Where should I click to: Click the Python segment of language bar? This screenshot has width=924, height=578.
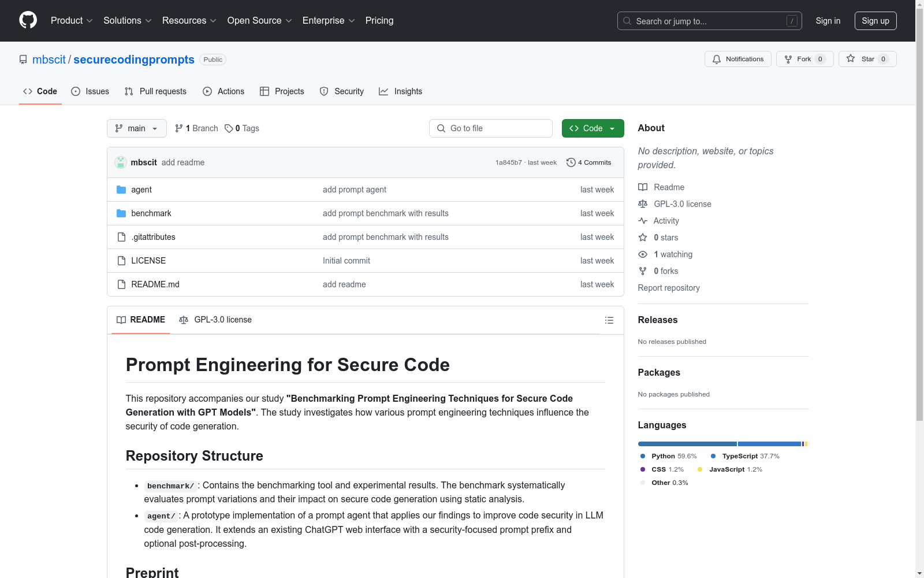[x=687, y=444]
